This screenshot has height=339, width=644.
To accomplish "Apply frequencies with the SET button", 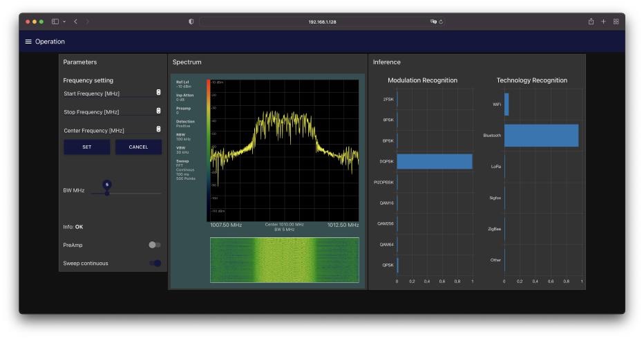I will [x=86, y=147].
